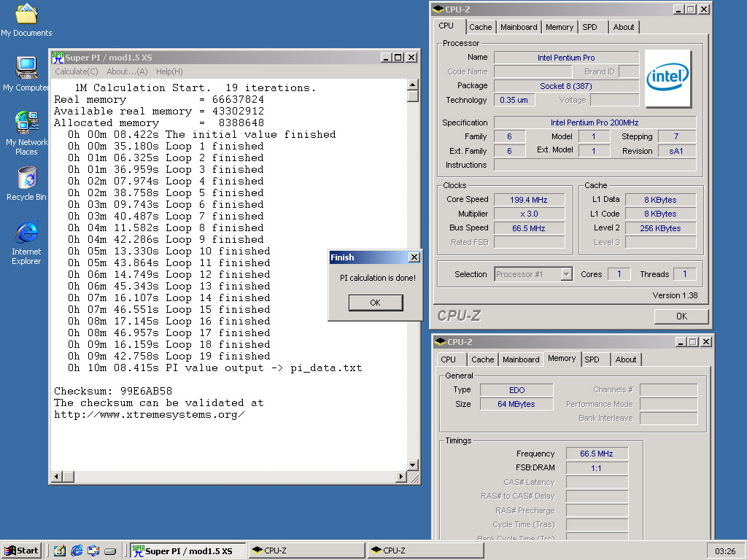Viewport: 747px width, 560px height.
Task: Click the Intel logo in CPU-Z
Action: pyautogui.click(x=667, y=78)
